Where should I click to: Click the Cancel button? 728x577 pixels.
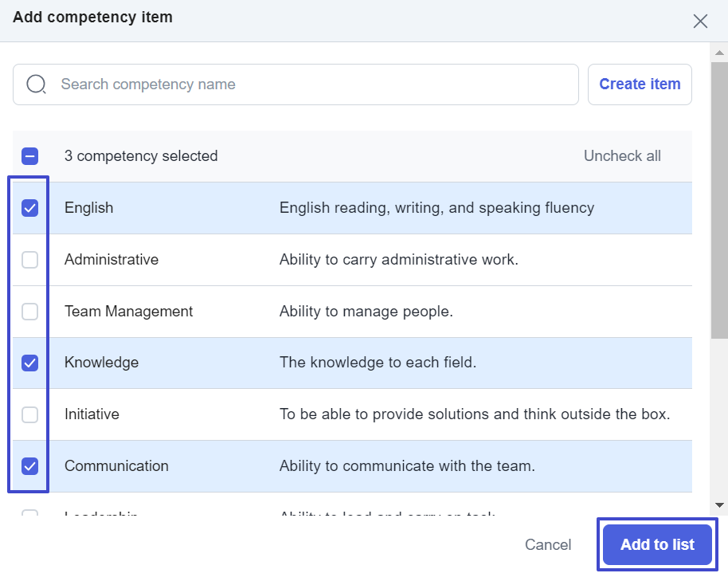548,544
